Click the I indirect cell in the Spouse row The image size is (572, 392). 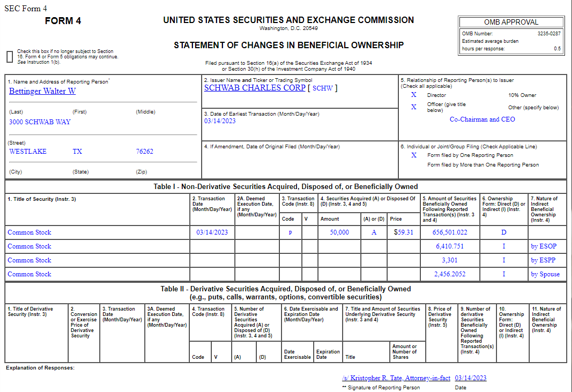[x=504, y=274]
